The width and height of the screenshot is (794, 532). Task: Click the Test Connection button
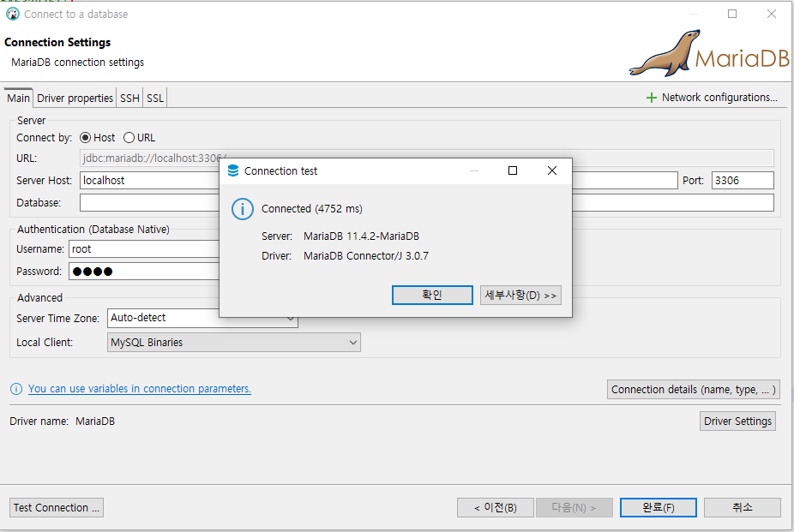coord(57,508)
